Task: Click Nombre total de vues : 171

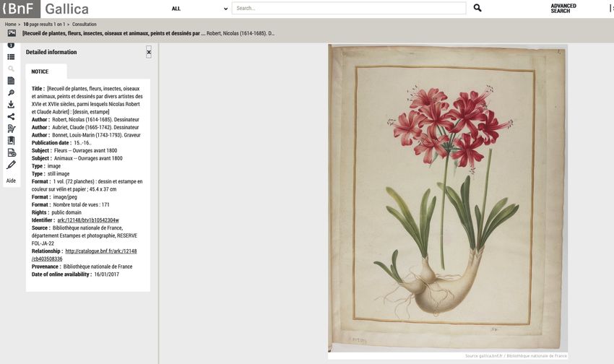Action: (x=82, y=204)
